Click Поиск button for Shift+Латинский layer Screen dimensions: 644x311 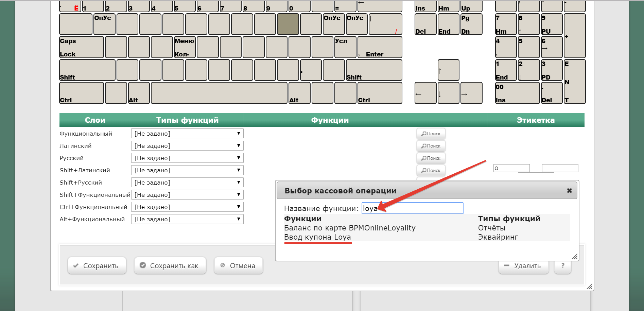tap(431, 170)
